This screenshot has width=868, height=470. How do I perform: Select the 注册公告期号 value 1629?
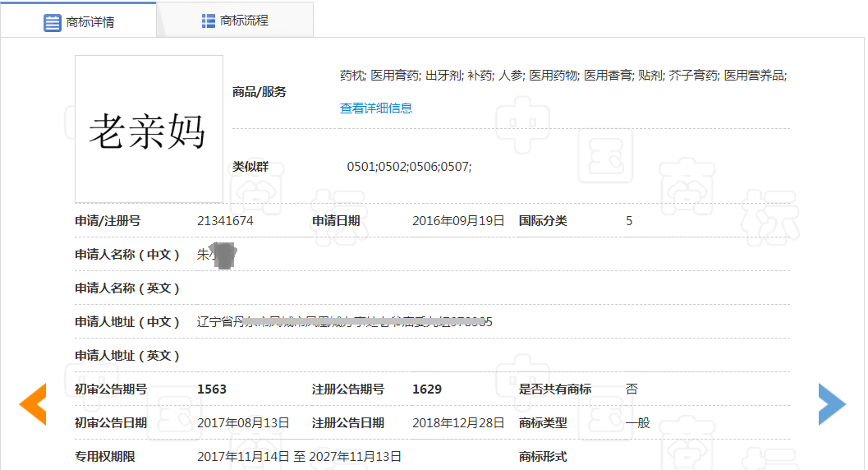pyautogui.click(x=427, y=389)
